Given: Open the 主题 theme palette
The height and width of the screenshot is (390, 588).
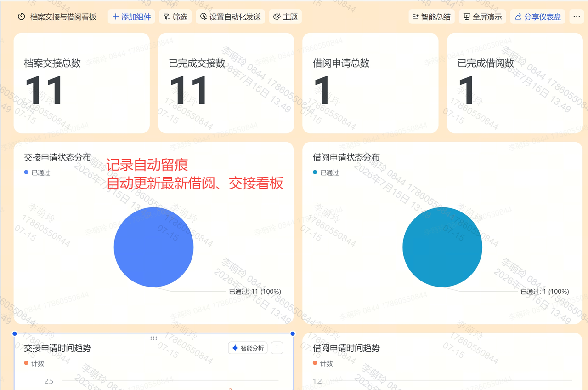Looking at the screenshot, I should (285, 17).
